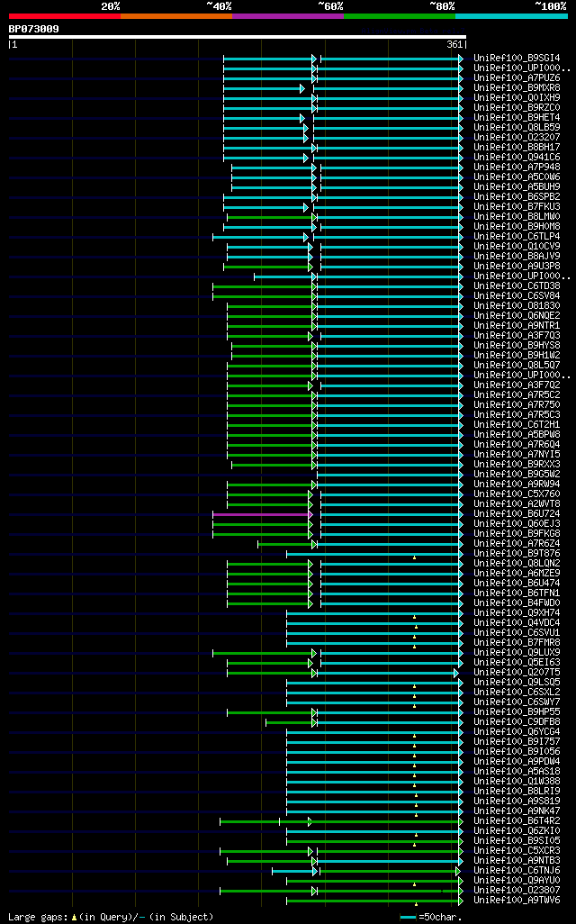
Task: Click hit label UniRef100_C6TLP4
Action: click(517, 236)
